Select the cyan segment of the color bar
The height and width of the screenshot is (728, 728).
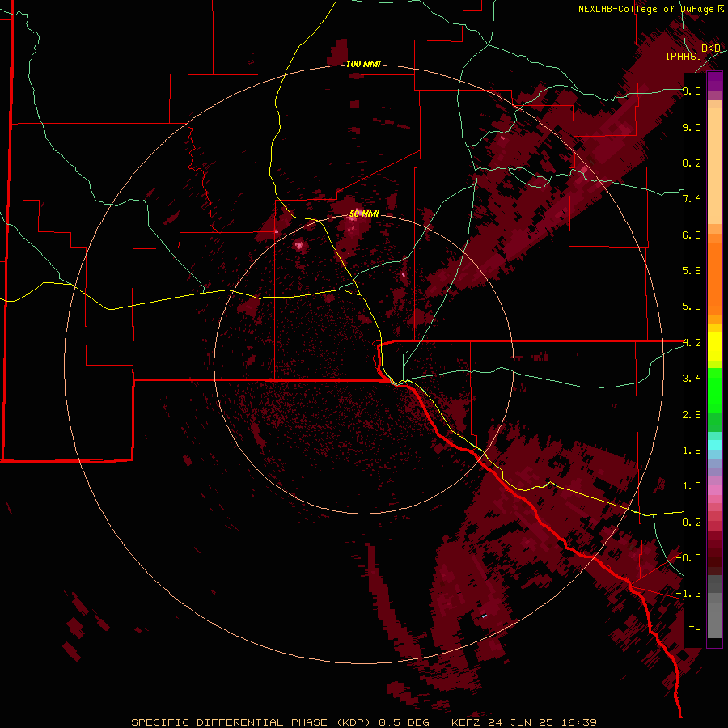[x=714, y=445]
